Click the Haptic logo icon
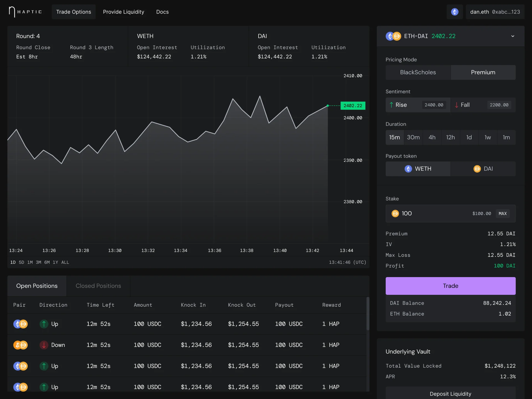Viewport: 532px width, 399px height. click(12, 12)
